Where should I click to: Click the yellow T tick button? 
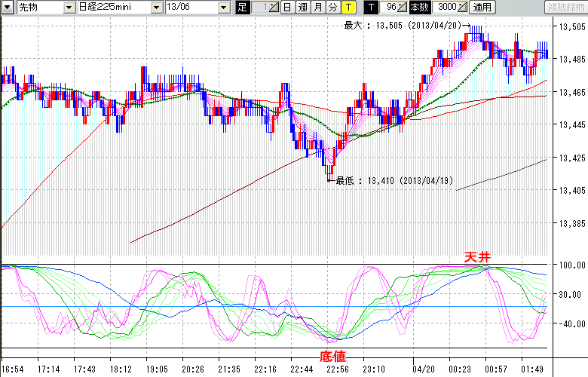(x=348, y=8)
